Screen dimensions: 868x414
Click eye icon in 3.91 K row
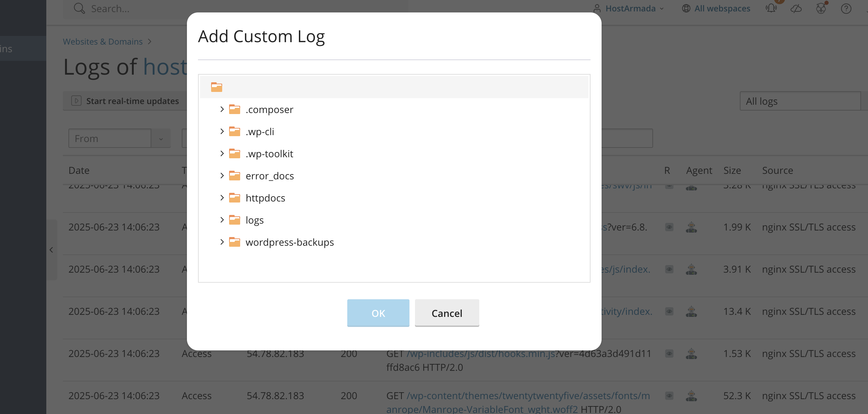(x=669, y=269)
